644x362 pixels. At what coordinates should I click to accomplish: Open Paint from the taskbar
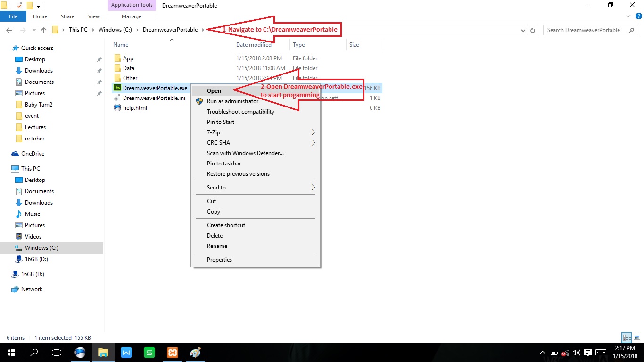[x=195, y=353]
